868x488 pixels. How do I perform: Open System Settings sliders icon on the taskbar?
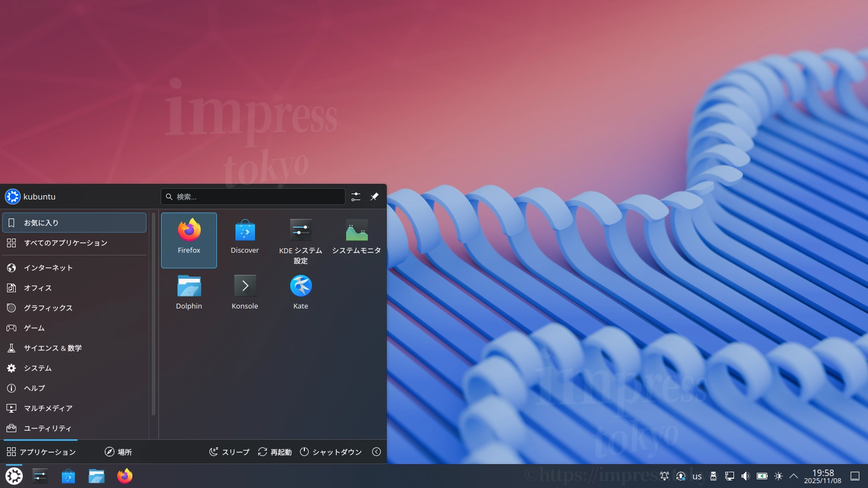click(40, 476)
